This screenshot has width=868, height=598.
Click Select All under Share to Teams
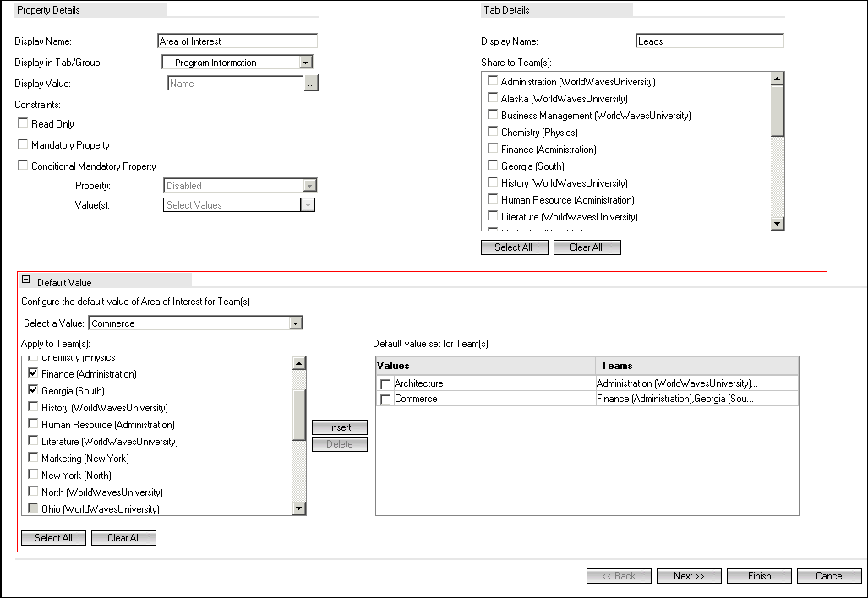[x=514, y=247]
